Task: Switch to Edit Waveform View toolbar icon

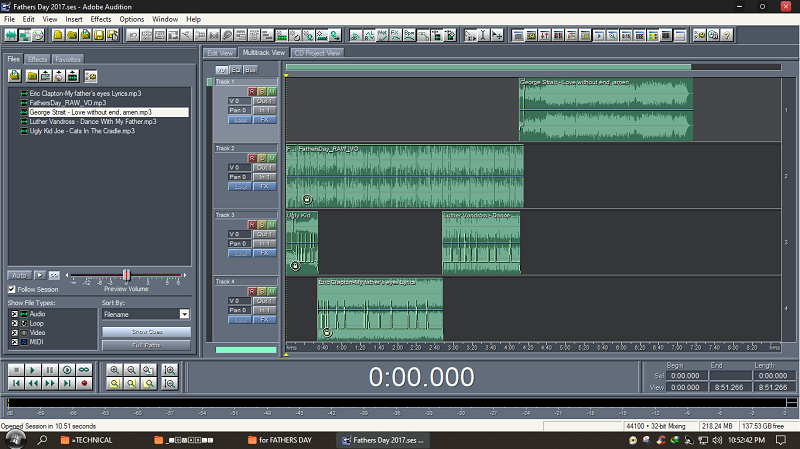Action: [x=11, y=35]
